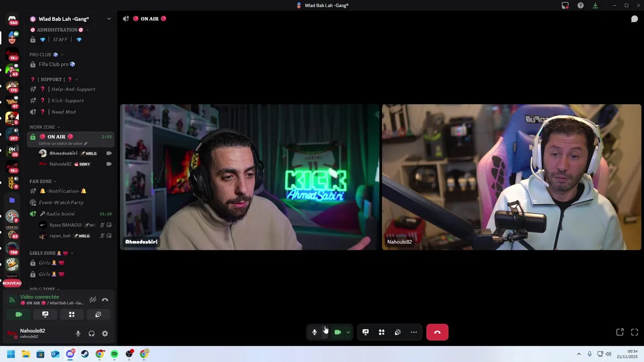Open server folder icon in sidebar
The width and height of the screenshot is (644, 362).
(12, 200)
